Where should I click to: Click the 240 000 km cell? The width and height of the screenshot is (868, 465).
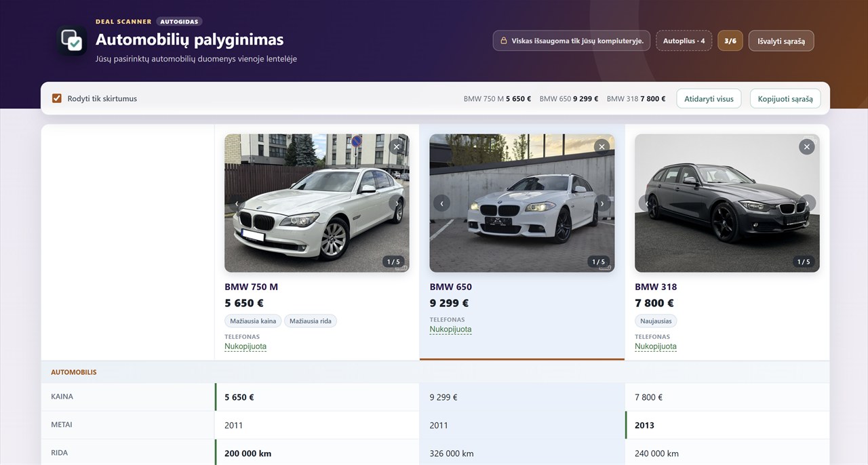pos(727,453)
